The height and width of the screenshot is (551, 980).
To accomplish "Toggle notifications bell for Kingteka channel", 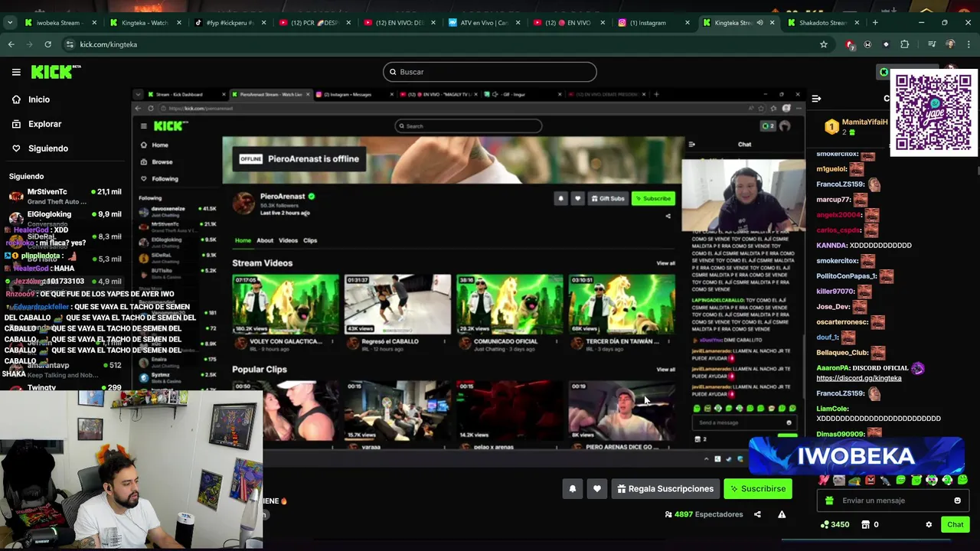I will coord(572,489).
